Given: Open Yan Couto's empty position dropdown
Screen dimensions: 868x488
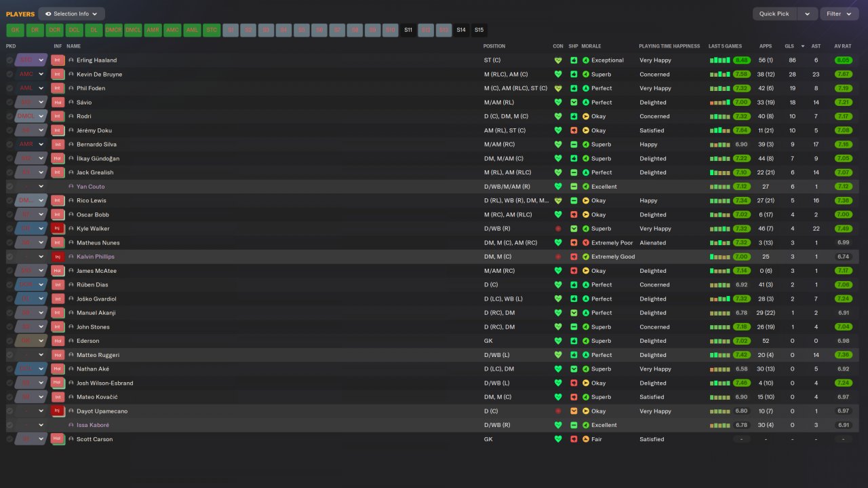Looking at the screenshot, I should click(31, 186).
